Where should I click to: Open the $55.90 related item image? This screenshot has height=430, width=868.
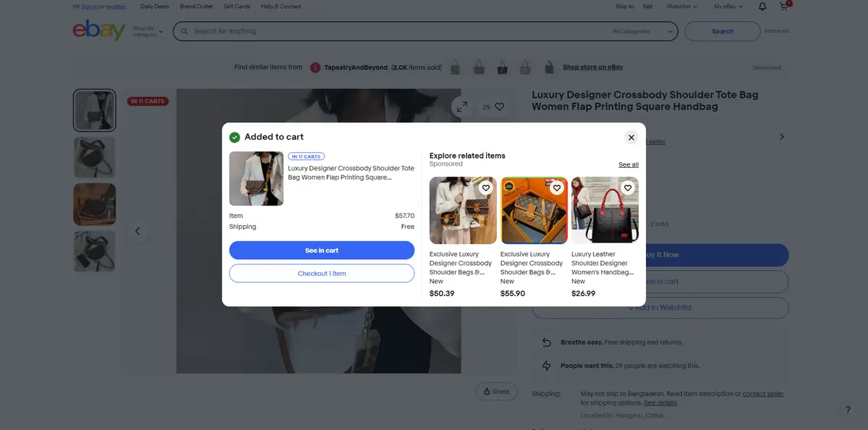(534, 211)
